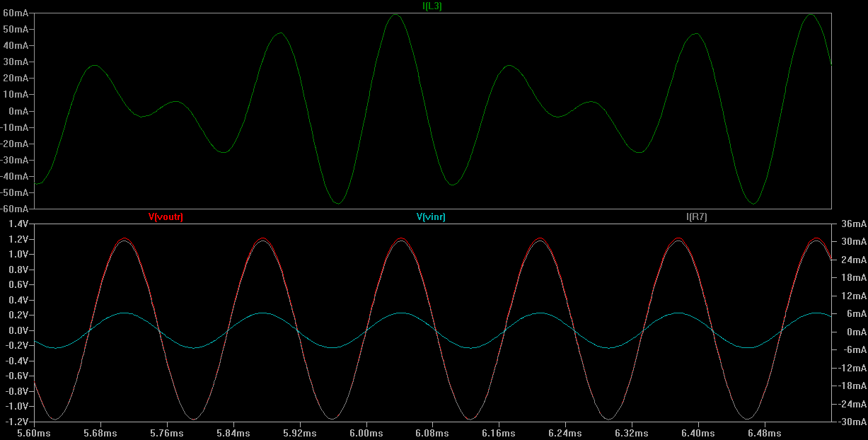Click the 5.60ms time axis label
The image size is (868, 440).
click(33, 432)
